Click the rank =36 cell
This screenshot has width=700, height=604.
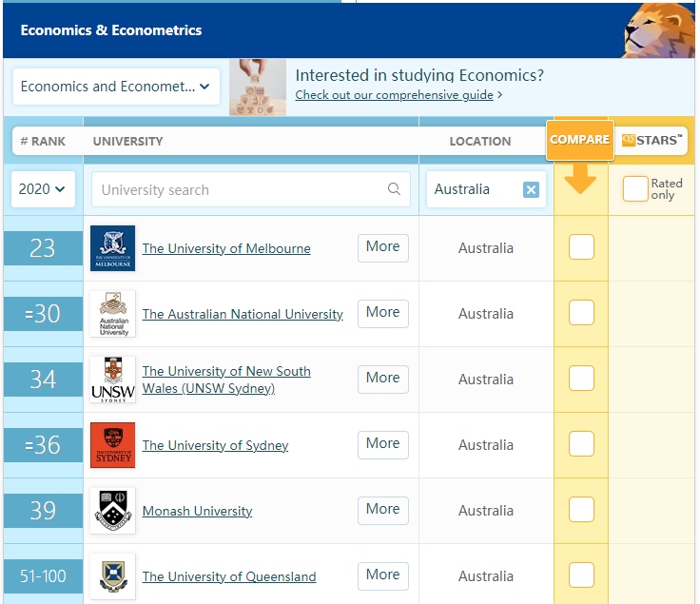[43, 445]
